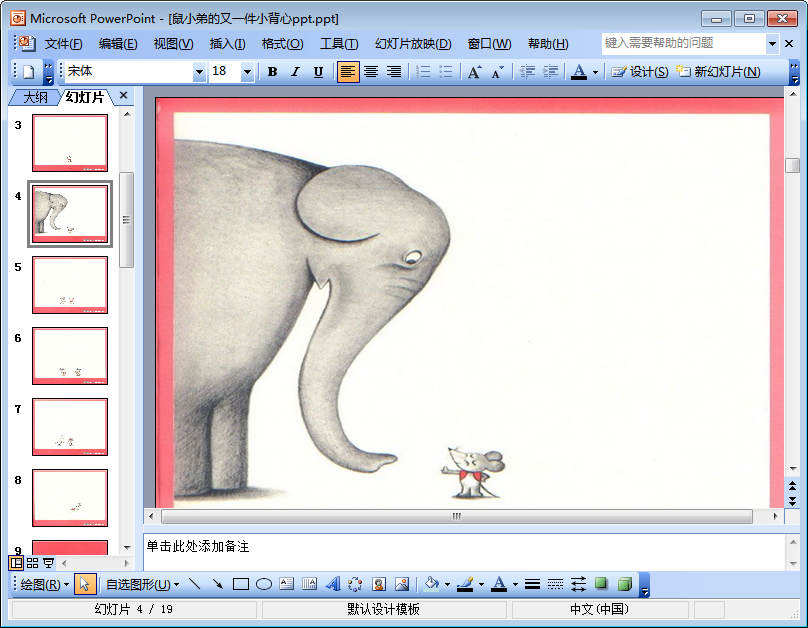Select the Arrow drawing tool
Viewport: 808px width, 628px height.
pyautogui.click(x=217, y=584)
